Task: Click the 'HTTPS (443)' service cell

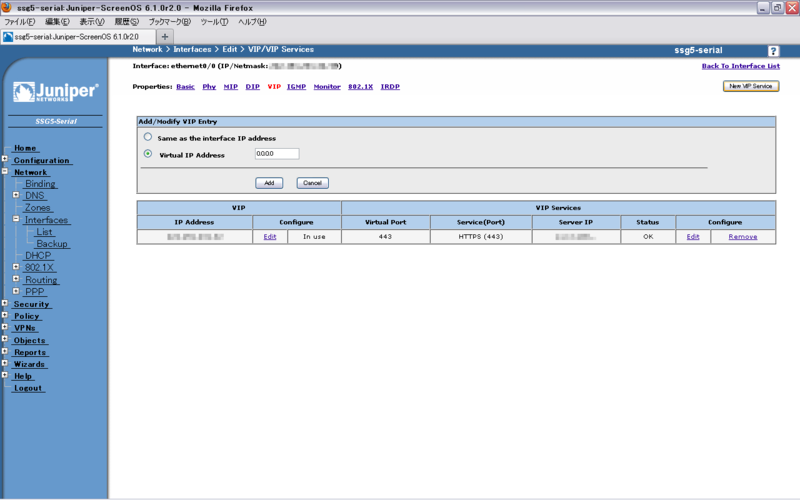Action: 481,237
